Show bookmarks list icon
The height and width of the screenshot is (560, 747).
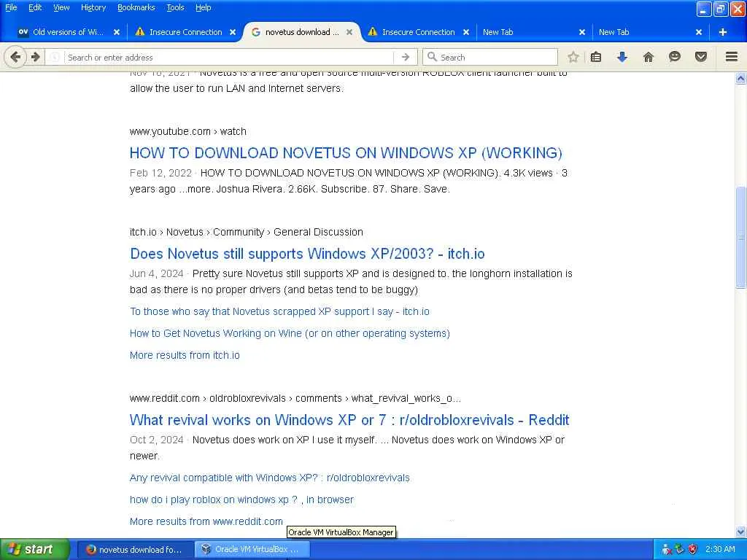(595, 57)
